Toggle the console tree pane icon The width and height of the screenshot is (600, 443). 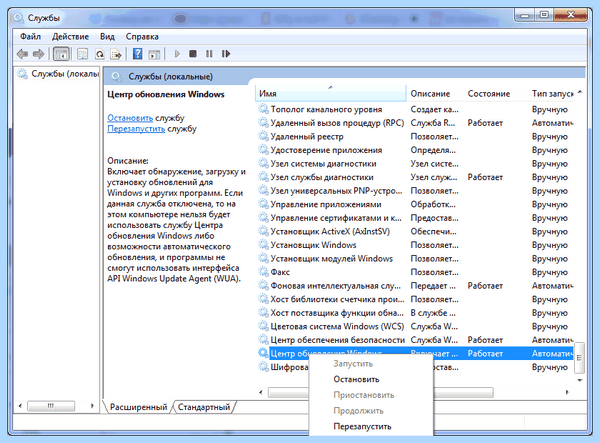coord(61,54)
